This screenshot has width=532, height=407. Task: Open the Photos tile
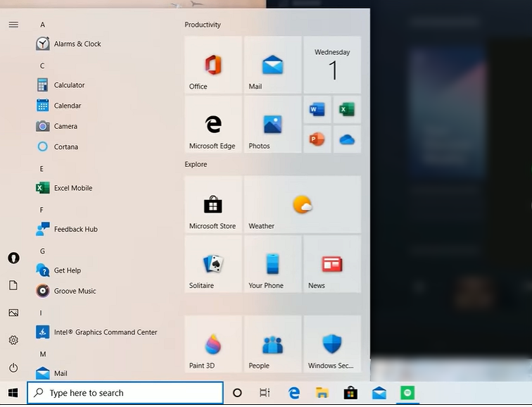coord(272,125)
